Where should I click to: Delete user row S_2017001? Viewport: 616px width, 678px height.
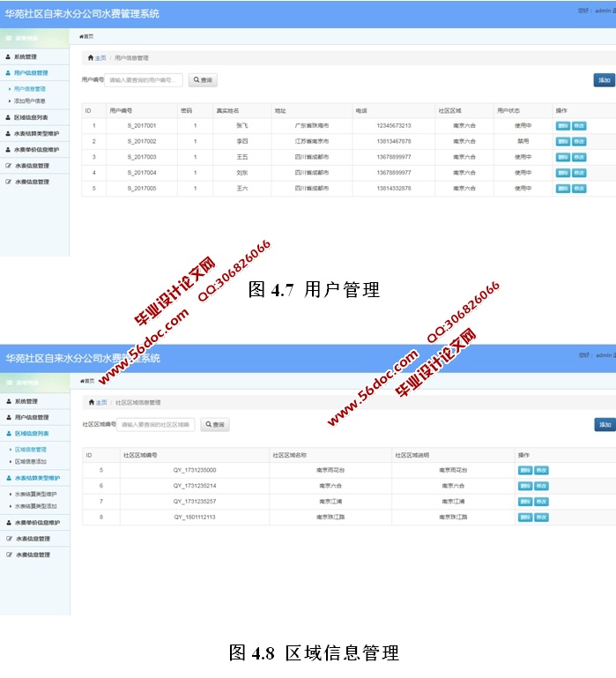click(x=562, y=126)
